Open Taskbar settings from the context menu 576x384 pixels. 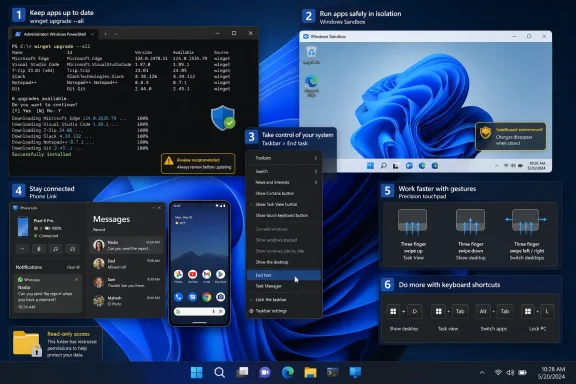[284, 311]
